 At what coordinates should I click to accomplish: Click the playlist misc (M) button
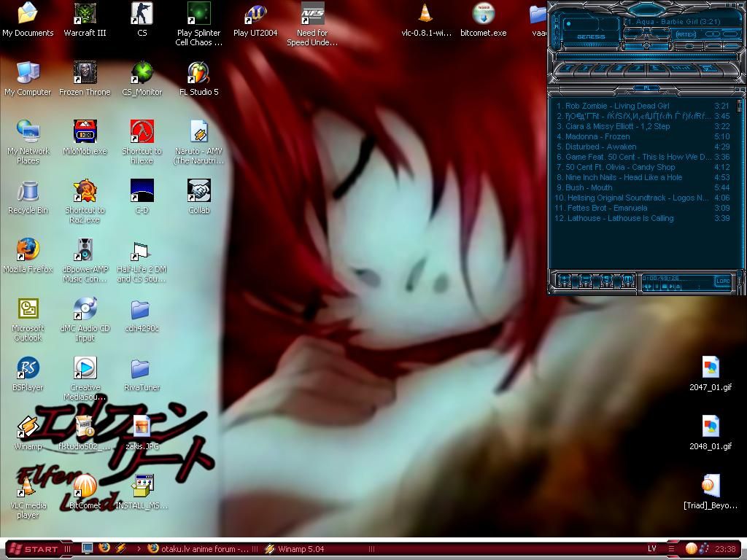pos(628,281)
